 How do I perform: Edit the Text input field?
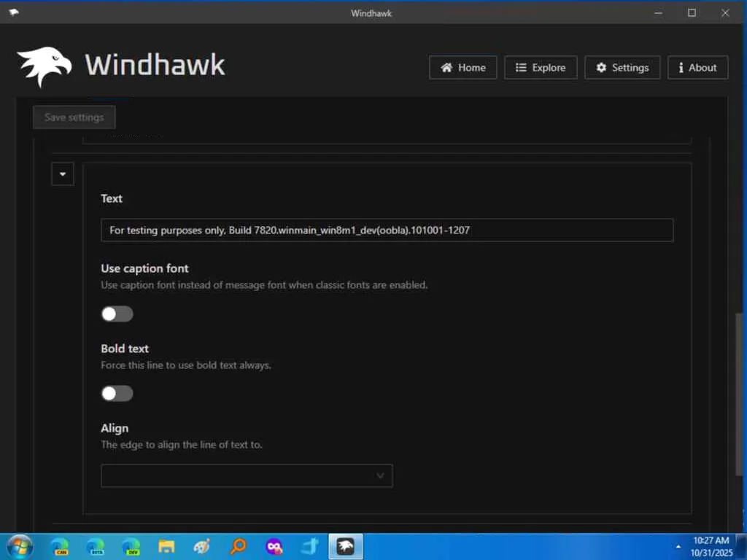[387, 230]
